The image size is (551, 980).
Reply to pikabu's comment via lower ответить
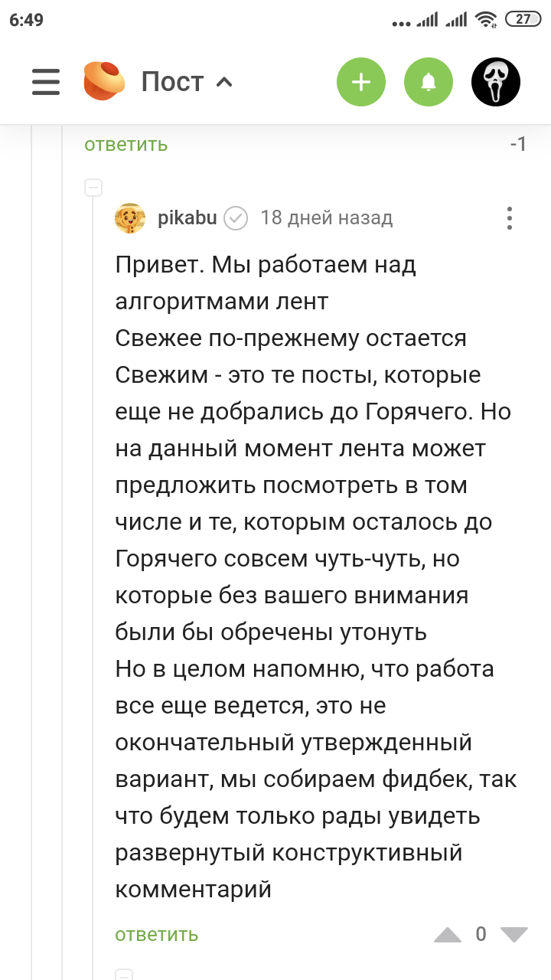[x=156, y=935]
